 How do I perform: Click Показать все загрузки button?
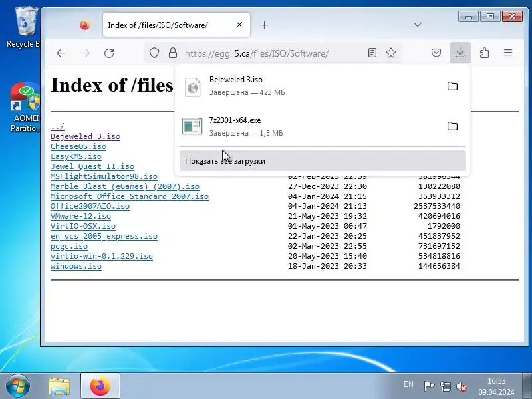[x=323, y=160]
